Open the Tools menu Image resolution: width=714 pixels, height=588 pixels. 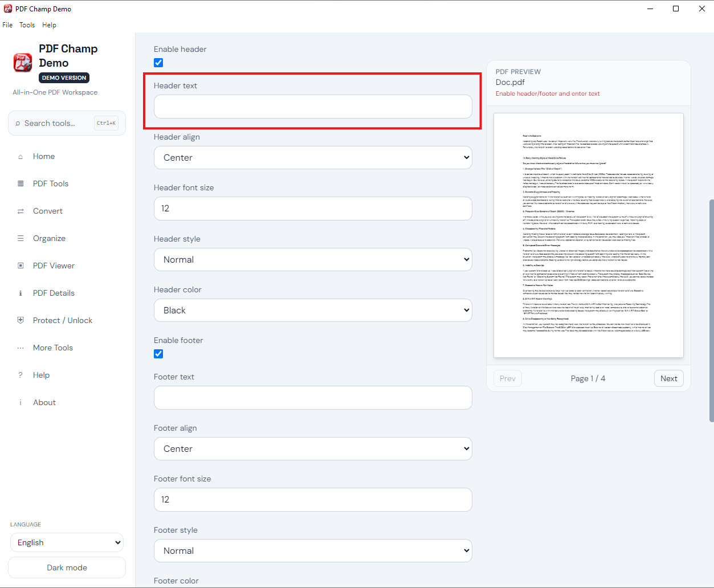point(27,25)
